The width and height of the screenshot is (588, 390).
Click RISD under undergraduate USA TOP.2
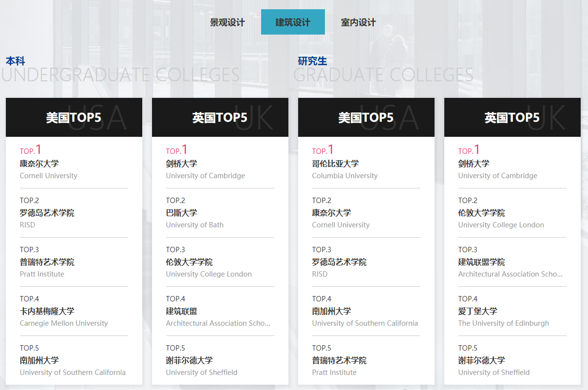(28, 225)
